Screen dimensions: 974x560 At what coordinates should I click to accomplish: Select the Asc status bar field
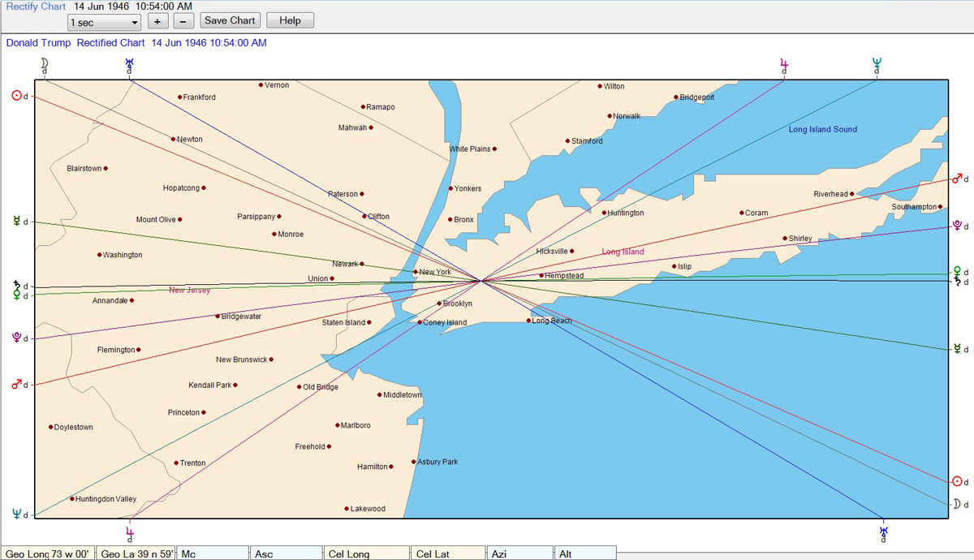(287, 554)
